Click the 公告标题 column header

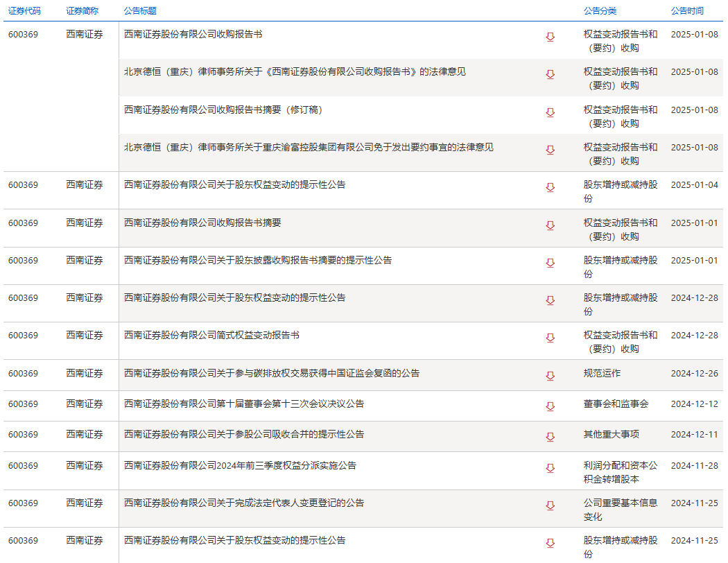click(x=140, y=10)
